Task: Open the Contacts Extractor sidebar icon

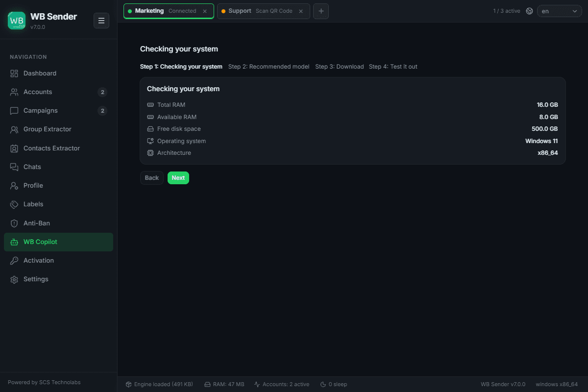Action: click(14, 148)
